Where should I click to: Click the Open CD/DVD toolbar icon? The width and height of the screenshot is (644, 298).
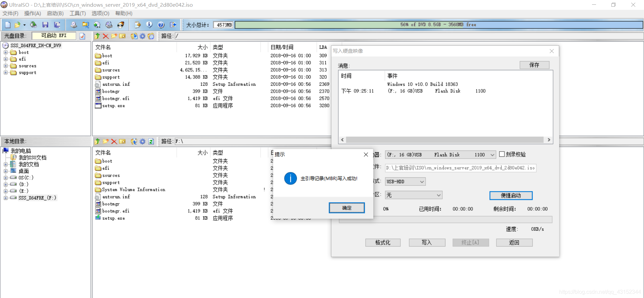[33, 25]
